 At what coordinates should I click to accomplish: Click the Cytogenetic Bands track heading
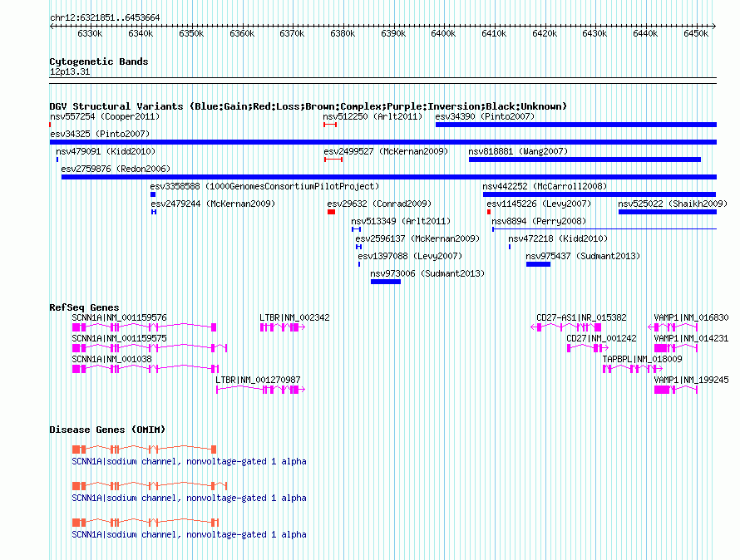[99, 61]
